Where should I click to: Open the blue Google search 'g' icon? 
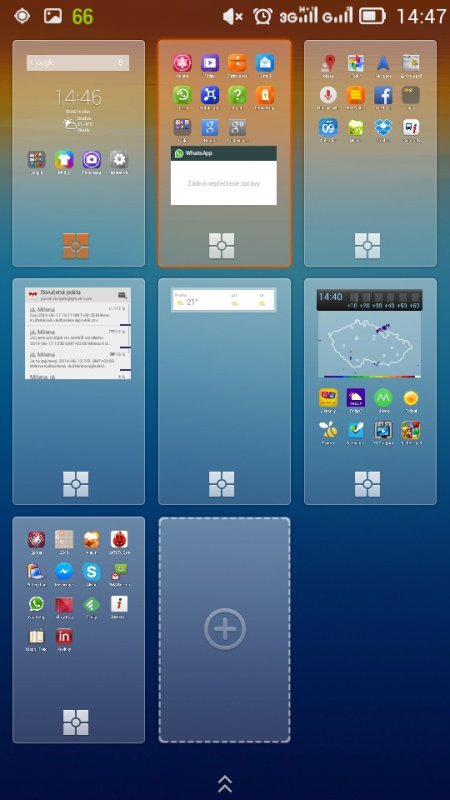(210, 127)
